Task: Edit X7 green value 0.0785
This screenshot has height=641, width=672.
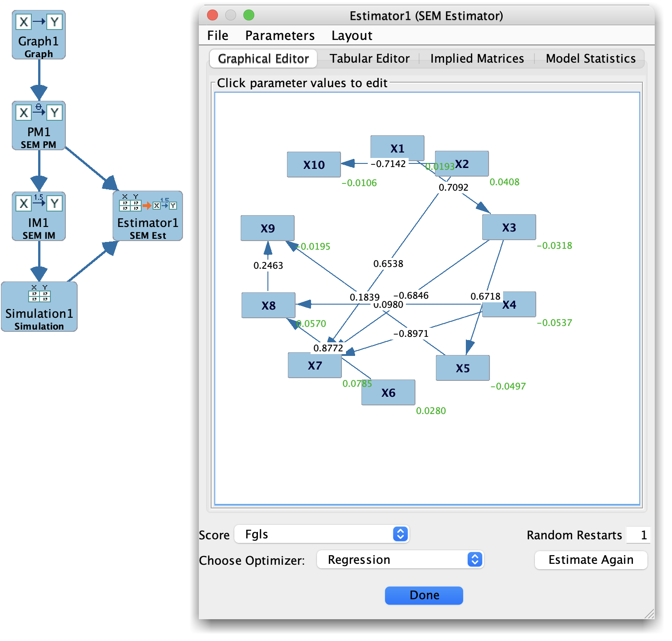Action: [357, 384]
